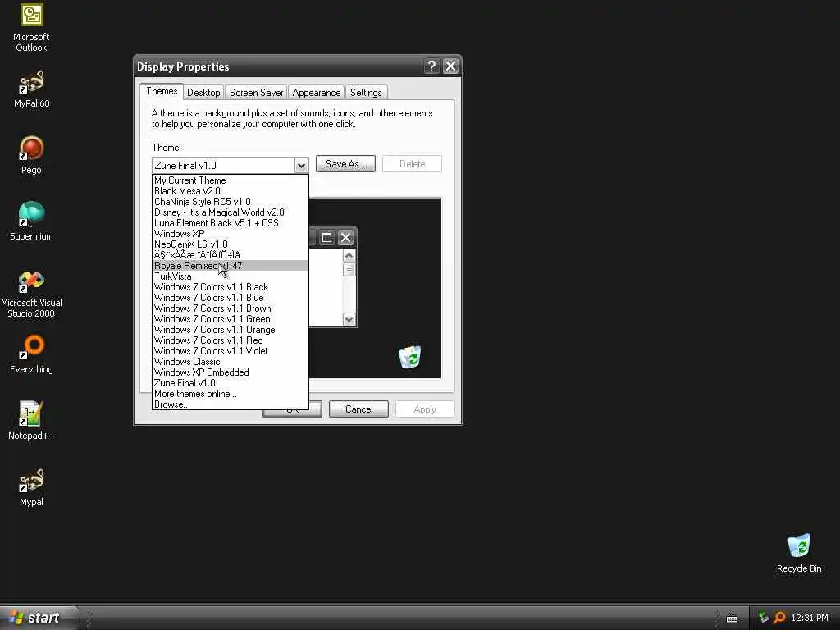This screenshot has height=630, width=840.
Task: Click the preview scrollbar thumb
Action: [x=349, y=269]
